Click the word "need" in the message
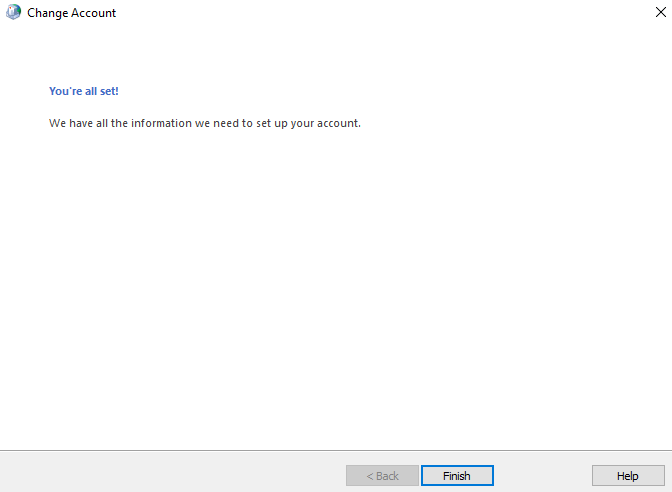 click(223, 123)
